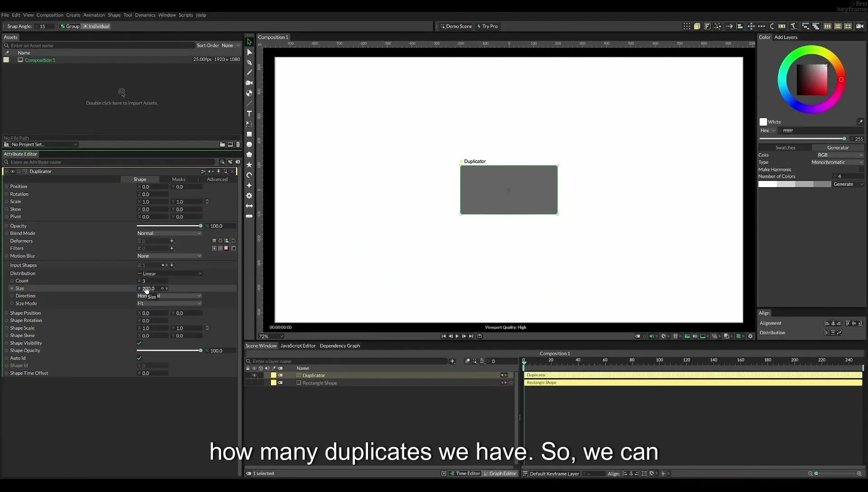The width and height of the screenshot is (868, 492).
Task: Open the Sort Order dropdown
Action: click(x=231, y=46)
